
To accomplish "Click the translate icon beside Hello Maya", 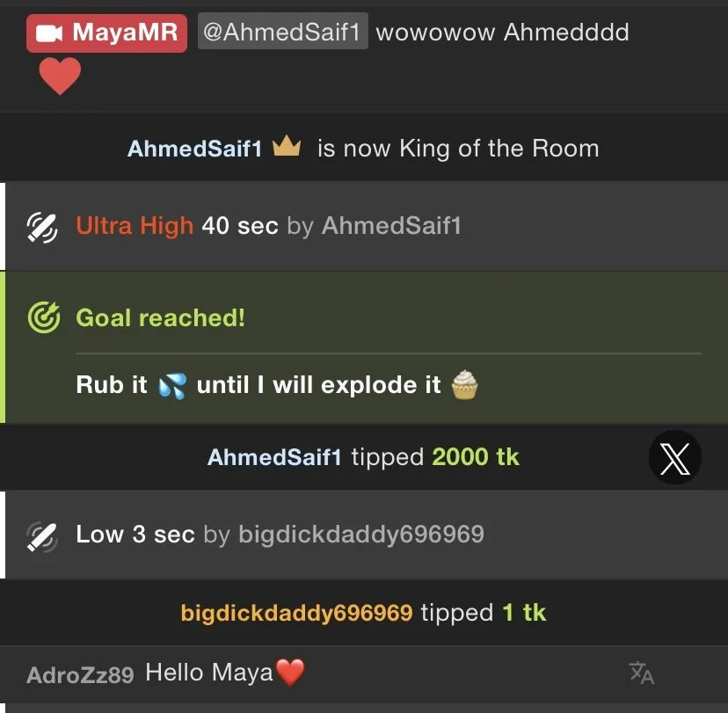I will coord(642,673).
